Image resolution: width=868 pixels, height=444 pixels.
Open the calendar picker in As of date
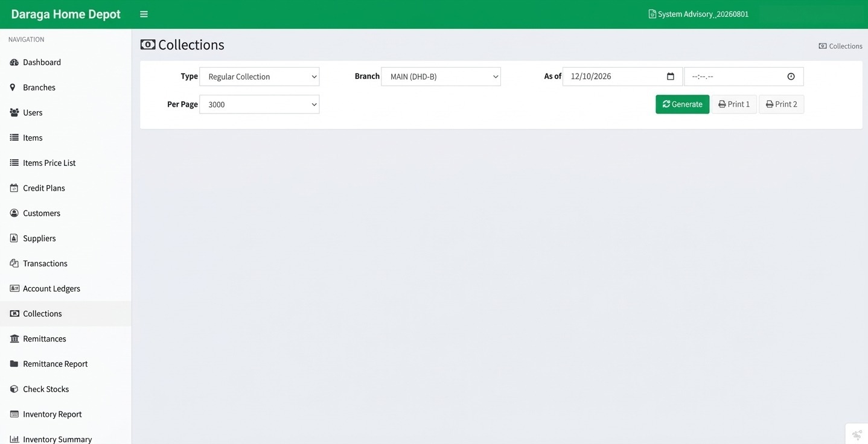tap(671, 77)
